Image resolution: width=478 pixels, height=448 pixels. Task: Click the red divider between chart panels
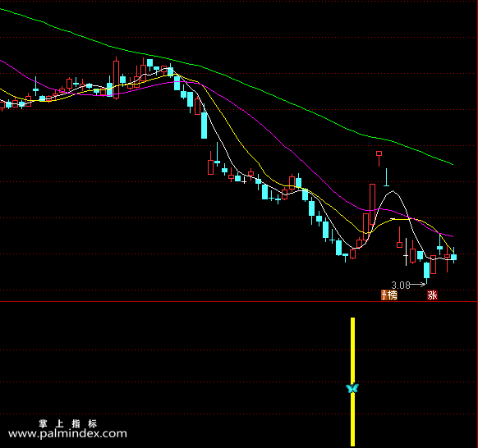tap(239, 301)
